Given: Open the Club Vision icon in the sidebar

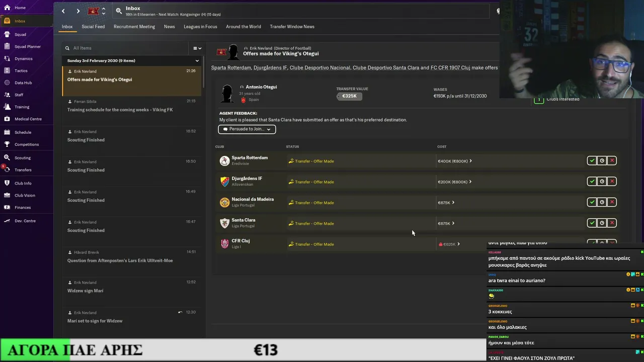Looking at the screenshot, I should (x=7, y=196).
